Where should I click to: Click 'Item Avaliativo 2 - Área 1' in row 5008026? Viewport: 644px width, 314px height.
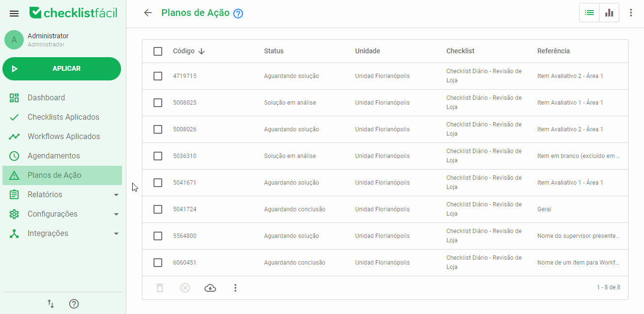570,129
